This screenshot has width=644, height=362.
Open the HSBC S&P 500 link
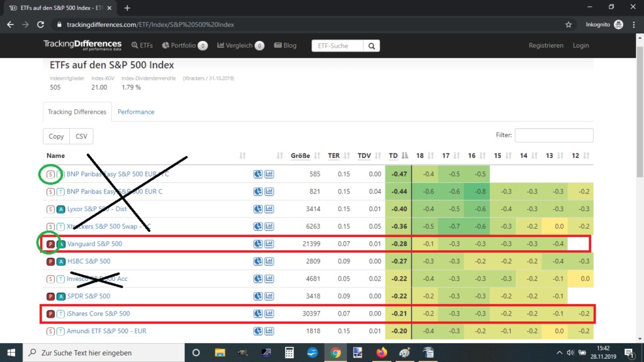(x=89, y=261)
